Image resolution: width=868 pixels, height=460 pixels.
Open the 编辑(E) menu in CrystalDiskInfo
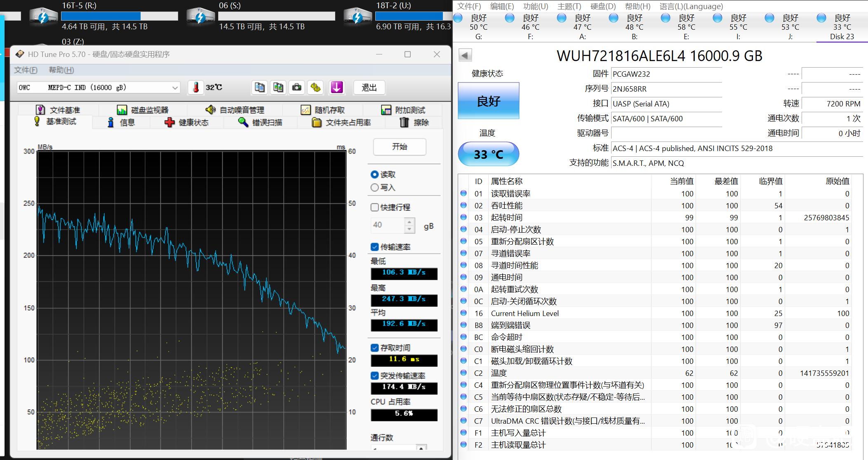coord(502,6)
